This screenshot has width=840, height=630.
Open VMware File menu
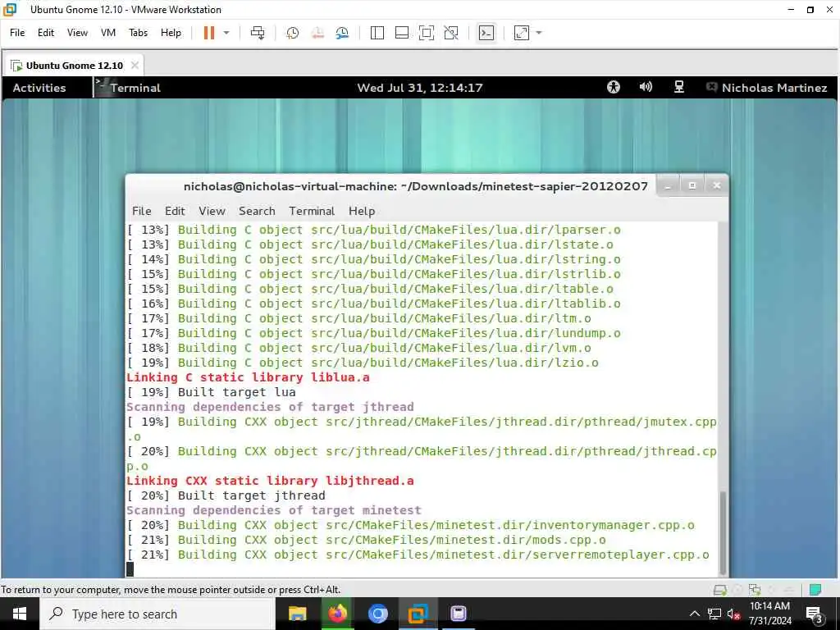click(17, 33)
